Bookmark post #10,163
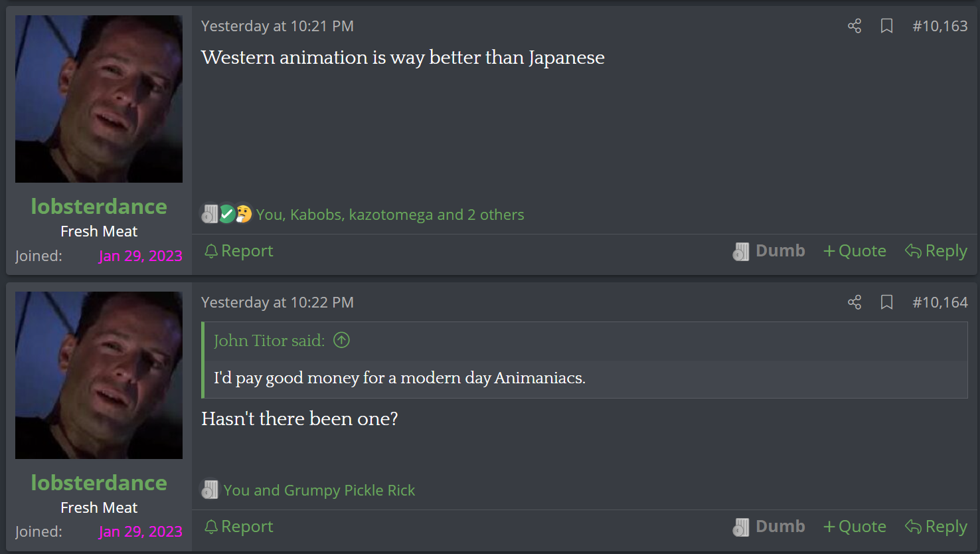 [886, 26]
